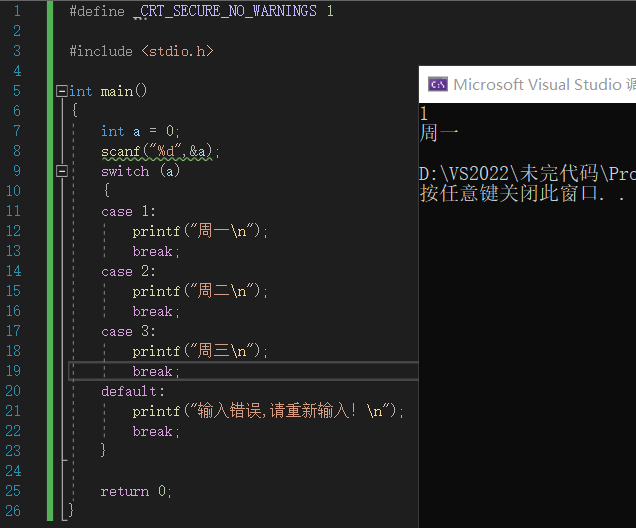Click the 'case 3:' label
The image size is (636, 528).
click(x=128, y=331)
